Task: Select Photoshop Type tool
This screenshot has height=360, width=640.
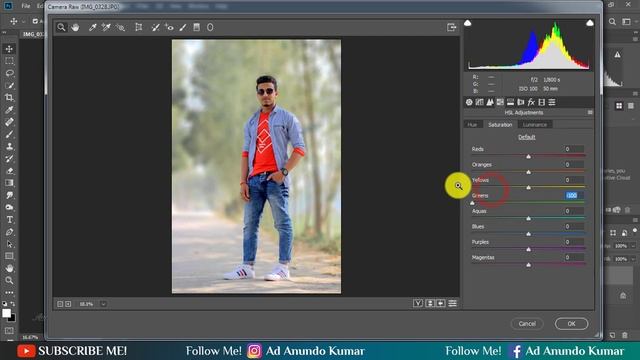Action: pyautogui.click(x=9, y=220)
